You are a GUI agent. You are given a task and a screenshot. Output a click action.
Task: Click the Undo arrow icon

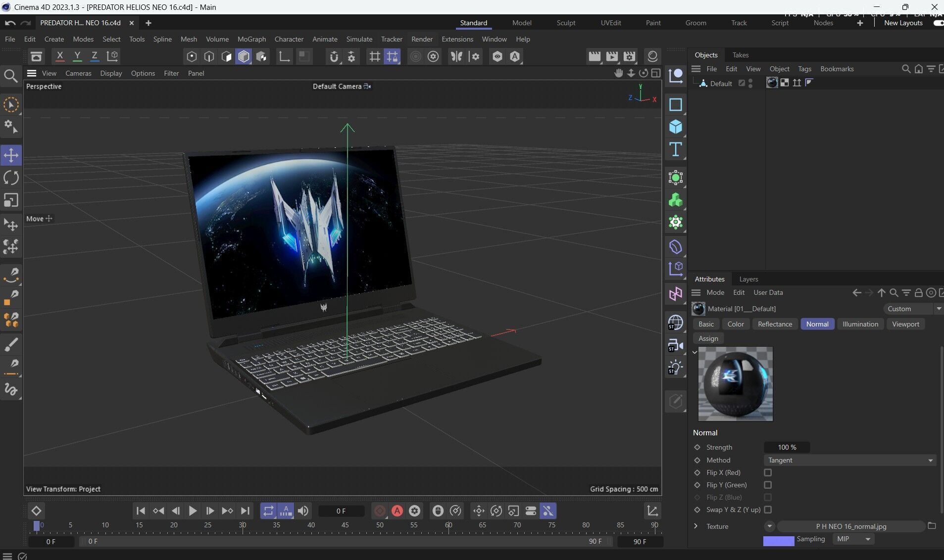point(10,23)
